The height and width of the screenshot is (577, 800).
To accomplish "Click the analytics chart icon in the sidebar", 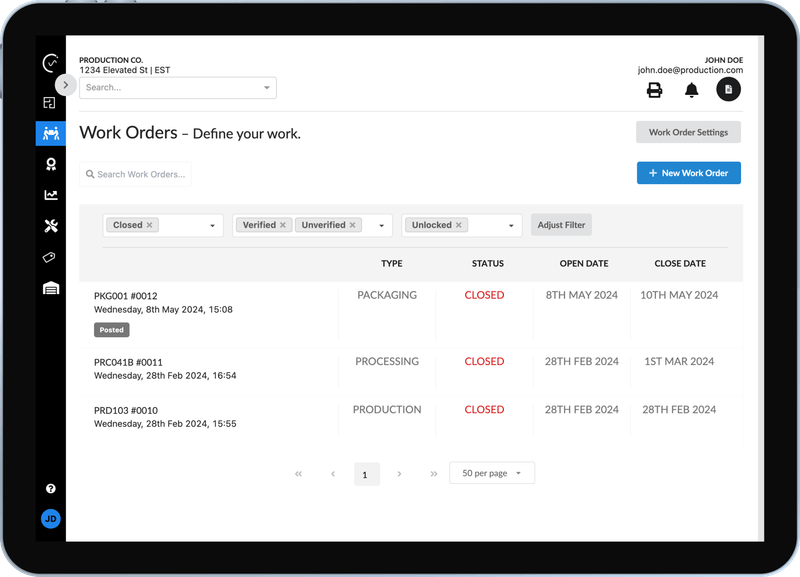I will pos(49,196).
